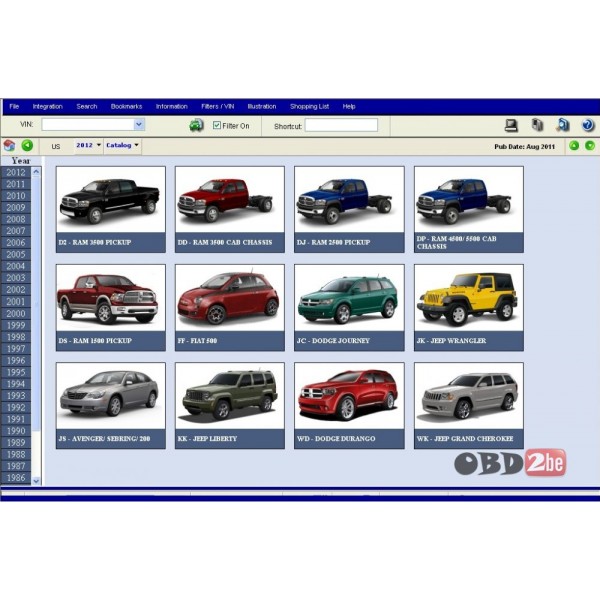Viewport: 600px width, 600px height.
Task: Select year 1998 in the Year list
Action: click(x=16, y=337)
